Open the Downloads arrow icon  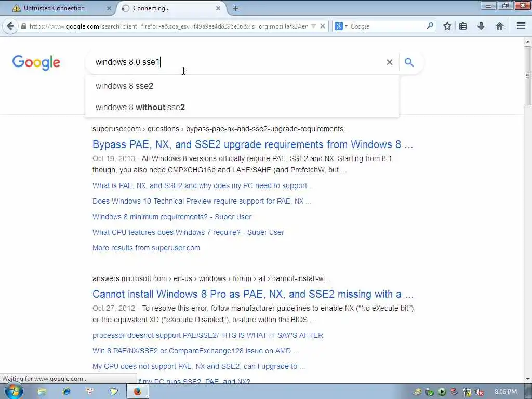click(481, 26)
